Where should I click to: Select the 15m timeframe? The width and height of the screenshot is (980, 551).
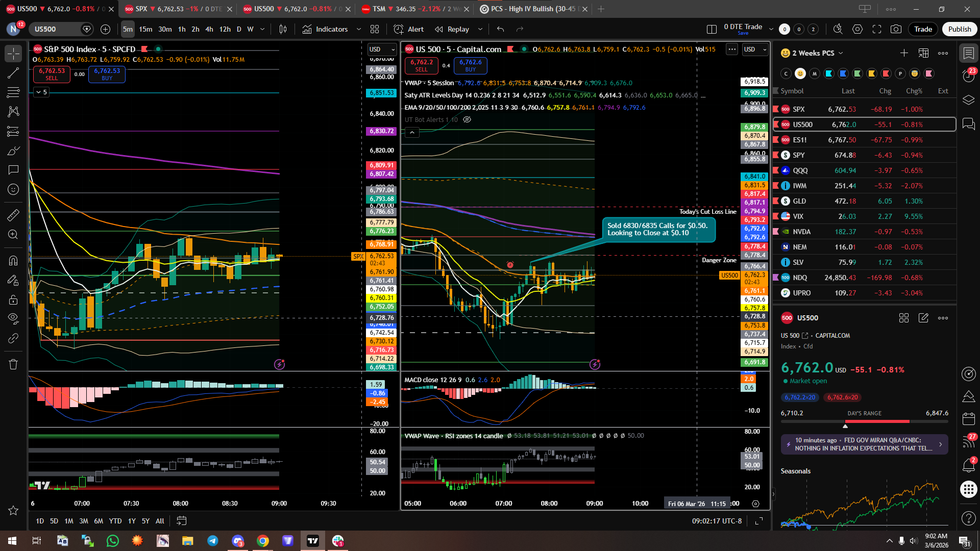tap(145, 29)
